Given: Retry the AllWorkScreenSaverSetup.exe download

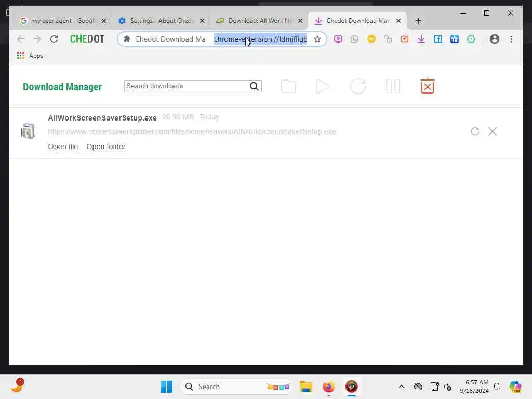Looking at the screenshot, I should click(475, 131).
